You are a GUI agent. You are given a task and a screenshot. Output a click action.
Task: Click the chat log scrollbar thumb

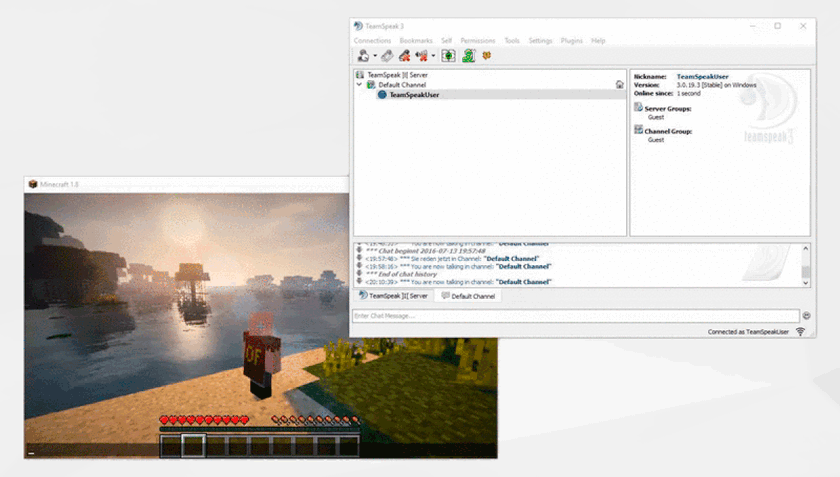click(x=805, y=272)
